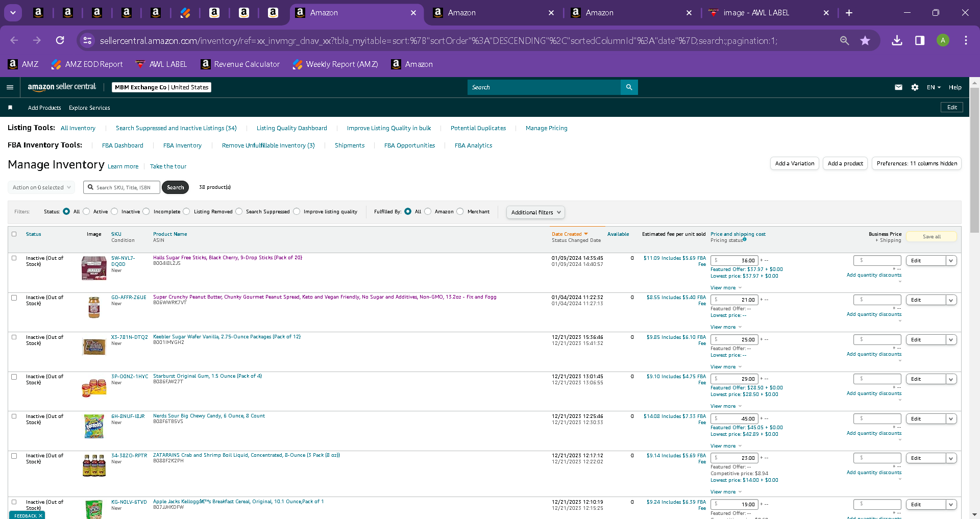Click the Save all button
This screenshot has height=519, width=980.
tap(932, 237)
